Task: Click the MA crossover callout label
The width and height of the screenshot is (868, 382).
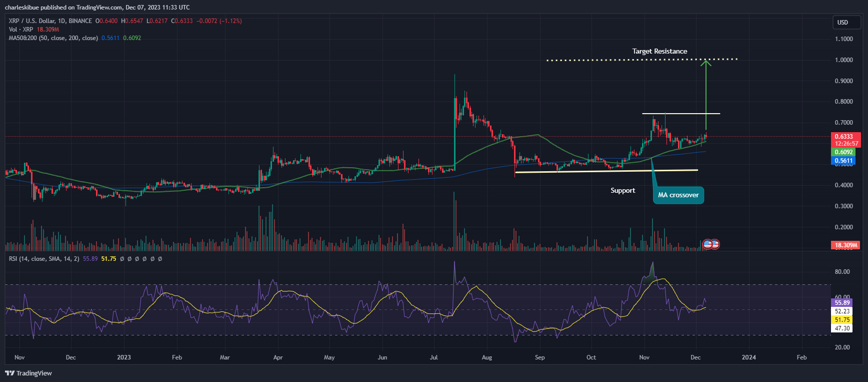Action: 678,195
